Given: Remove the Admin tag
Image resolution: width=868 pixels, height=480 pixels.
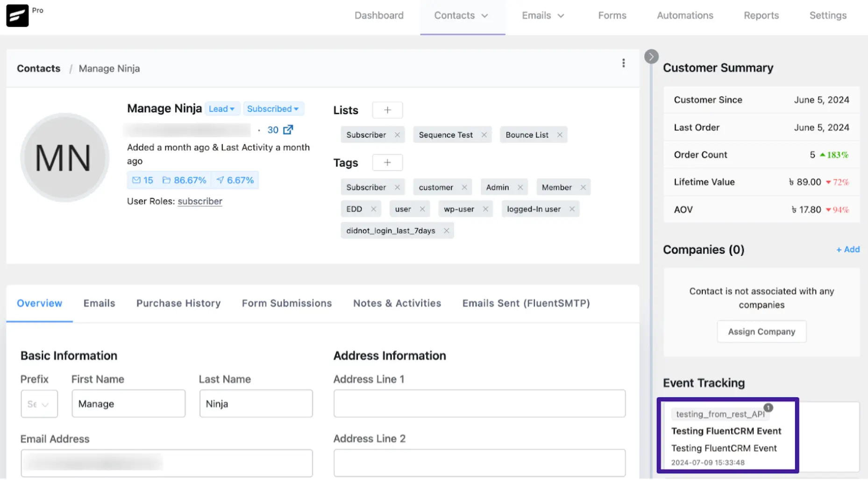Looking at the screenshot, I should click(520, 187).
